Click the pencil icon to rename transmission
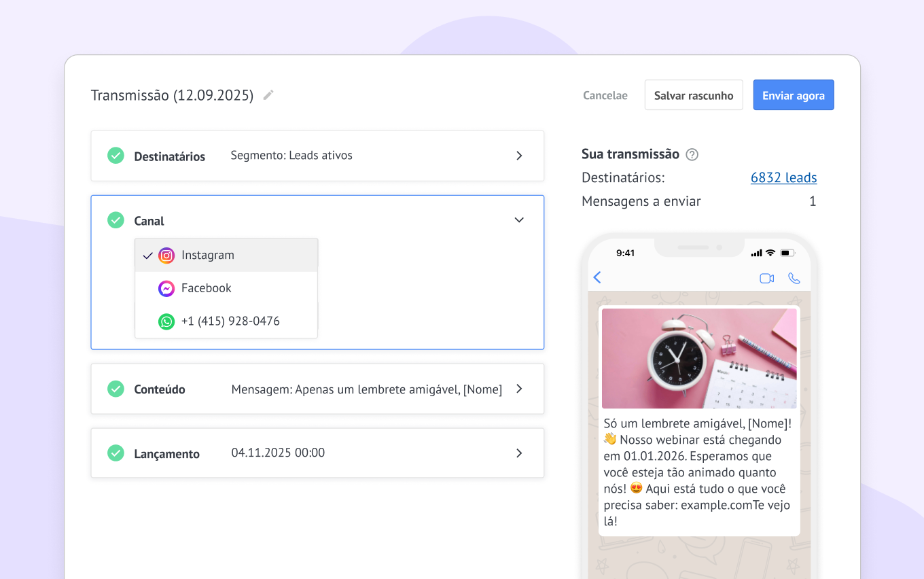Screen dimensions: 924x579 point(268,95)
